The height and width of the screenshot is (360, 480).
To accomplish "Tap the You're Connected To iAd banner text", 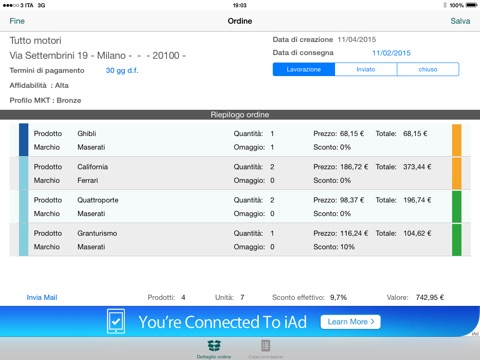I will point(223,322).
